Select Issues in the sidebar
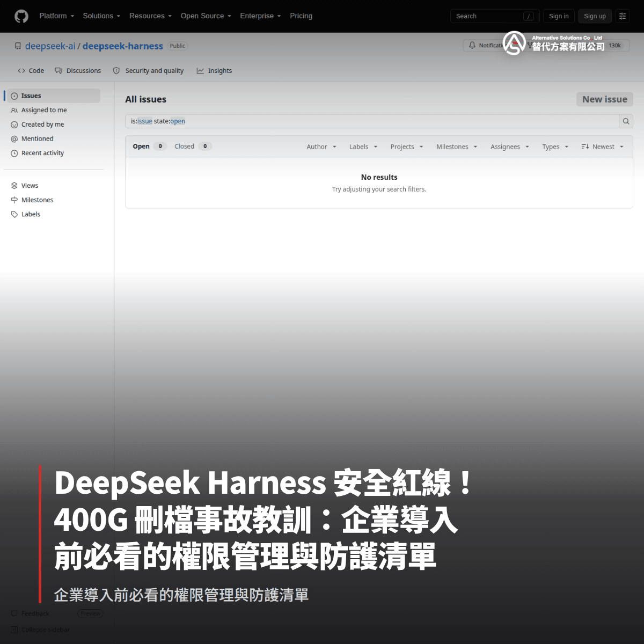 [x=53, y=96]
